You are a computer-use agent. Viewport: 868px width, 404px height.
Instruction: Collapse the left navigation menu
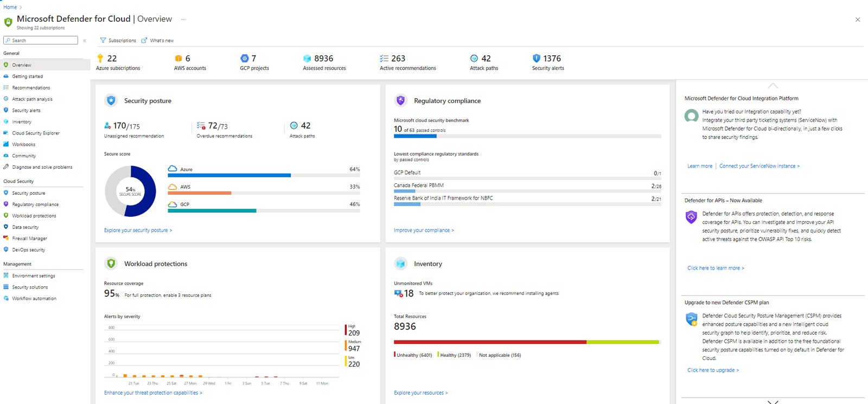[85, 41]
